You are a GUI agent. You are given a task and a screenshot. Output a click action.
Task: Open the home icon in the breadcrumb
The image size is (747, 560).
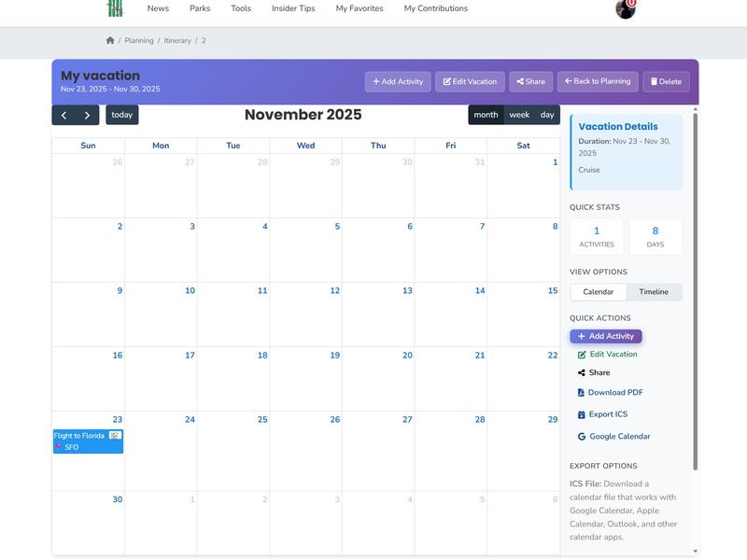pyautogui.click(x=110, y=40)
